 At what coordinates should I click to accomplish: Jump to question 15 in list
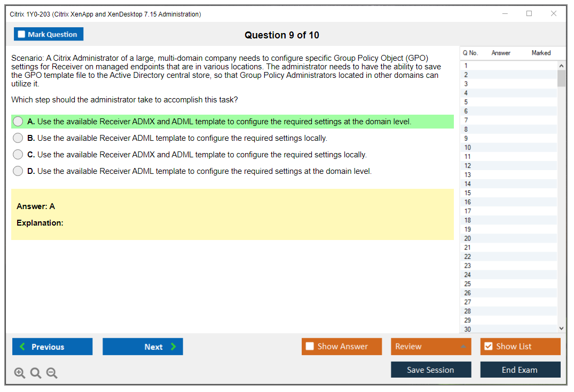[x=468, y=193]
